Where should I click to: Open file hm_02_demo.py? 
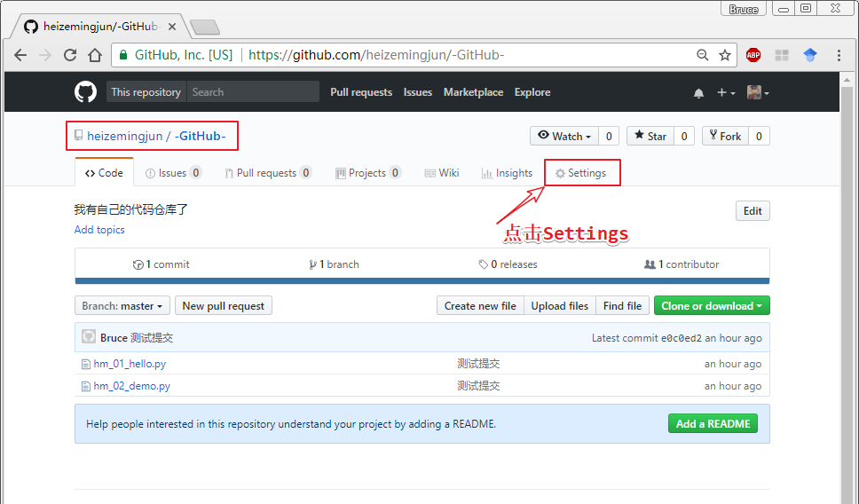[132, 386]
